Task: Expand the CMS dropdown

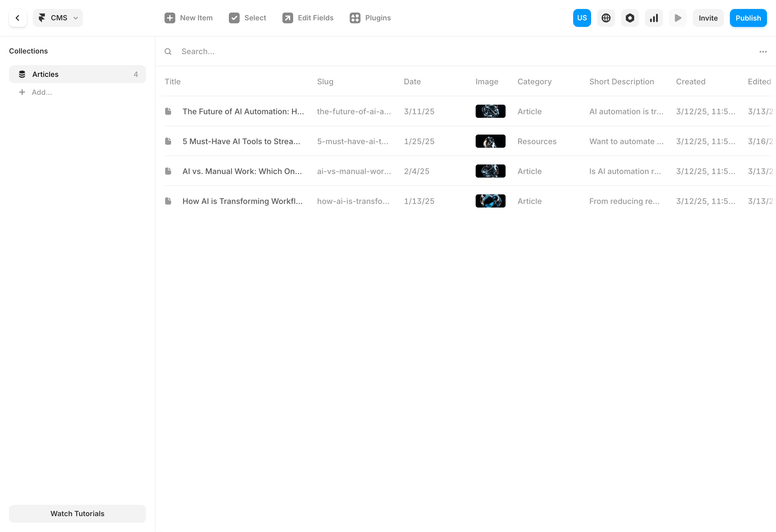Action: click(57, 18)
